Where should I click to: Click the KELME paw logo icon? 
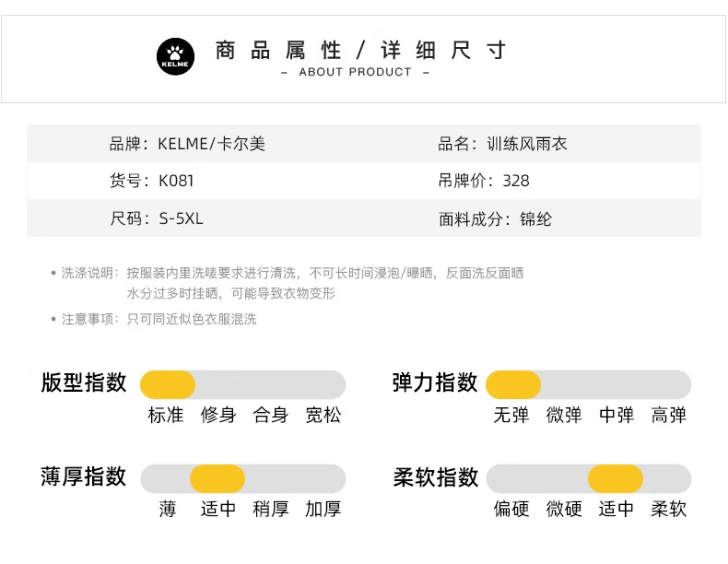coord(175,56)
